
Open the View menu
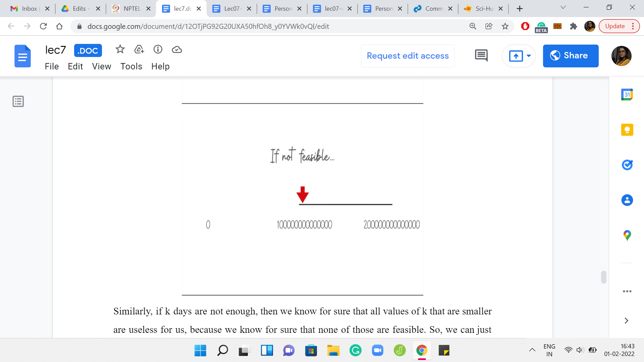(101, 66)
